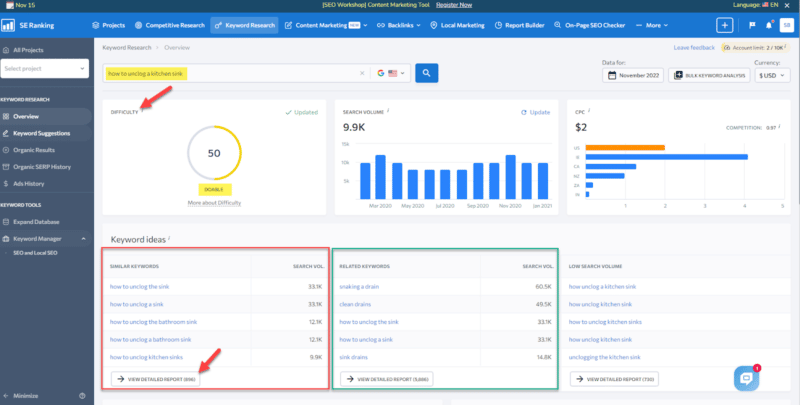This screenshot has width=800, height=405.
Task: Open the Competitive Research menu
Action: 173,25
